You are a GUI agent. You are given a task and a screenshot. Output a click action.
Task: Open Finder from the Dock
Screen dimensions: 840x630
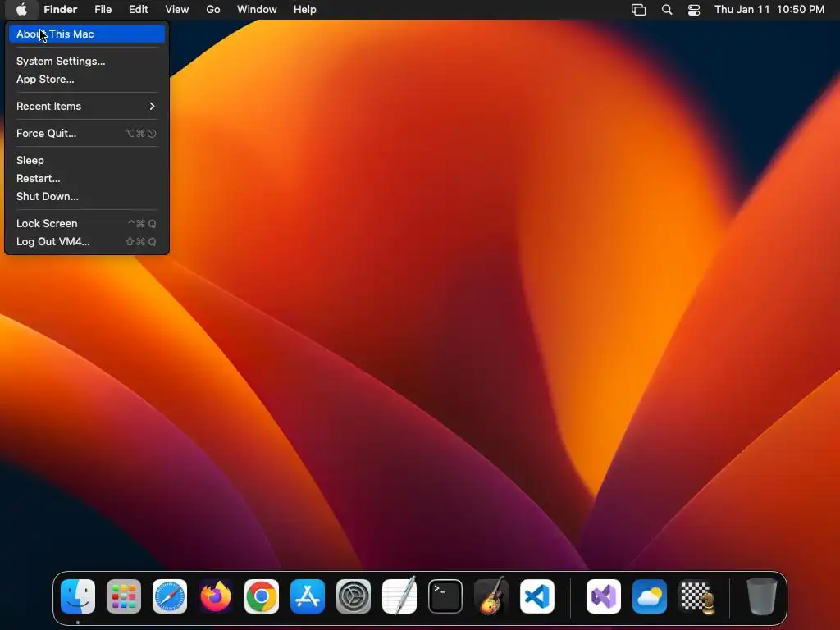78,596
